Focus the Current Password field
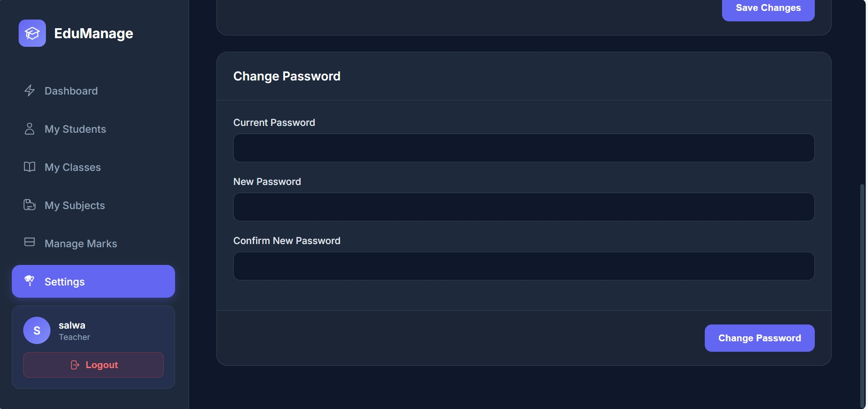 coord(523,148)
